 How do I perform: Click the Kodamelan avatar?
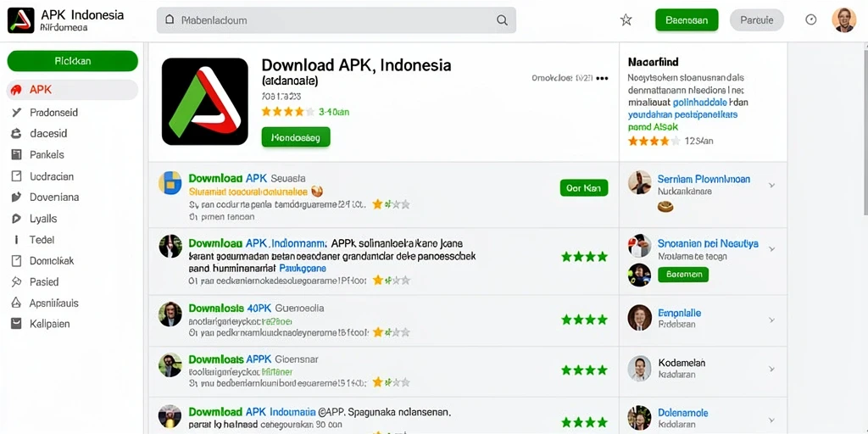(x=640, y=368)
